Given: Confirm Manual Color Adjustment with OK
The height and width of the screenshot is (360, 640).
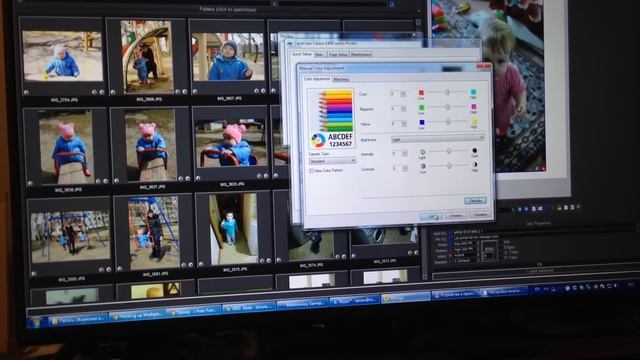Looking at the screenshot, I should pos(431,217).
